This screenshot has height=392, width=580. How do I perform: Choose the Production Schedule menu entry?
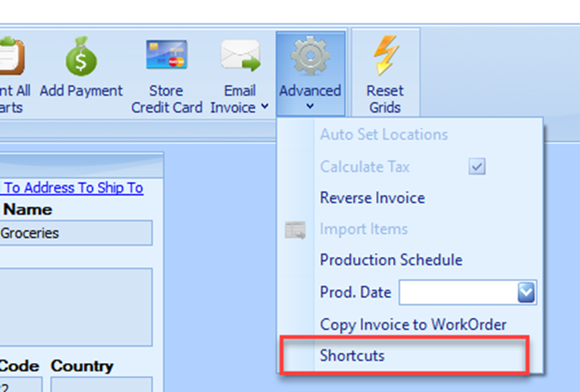(x=390, y=260)
